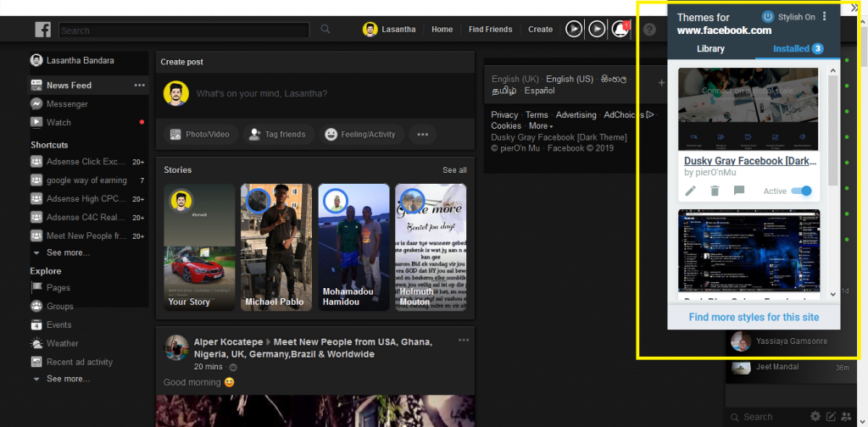Open Adsense Click Exc... group shortcut

pyautogui.click(x=87, y=162)
